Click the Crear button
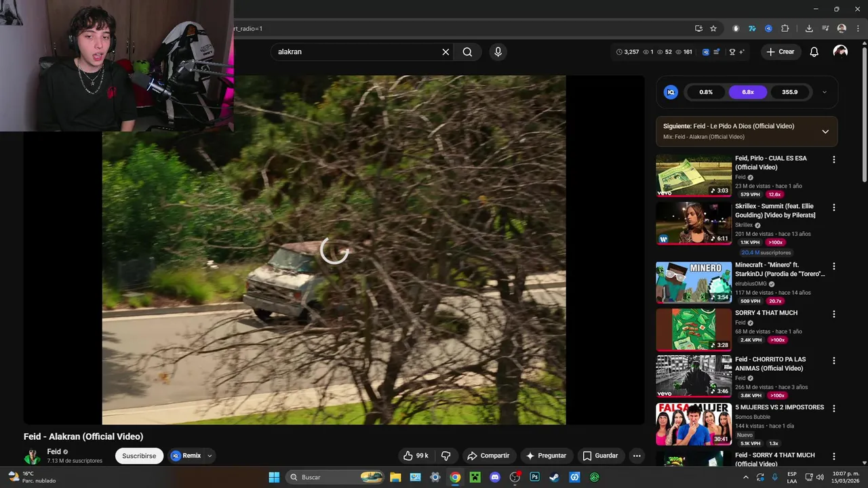This screenshot has height=488, width=868. 781,52
